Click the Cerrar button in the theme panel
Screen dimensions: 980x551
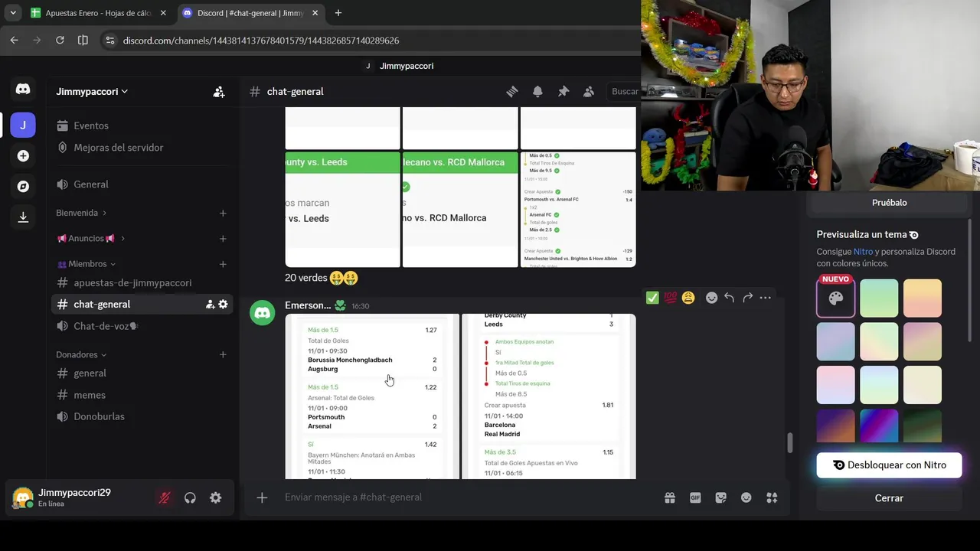coord(889,498)
